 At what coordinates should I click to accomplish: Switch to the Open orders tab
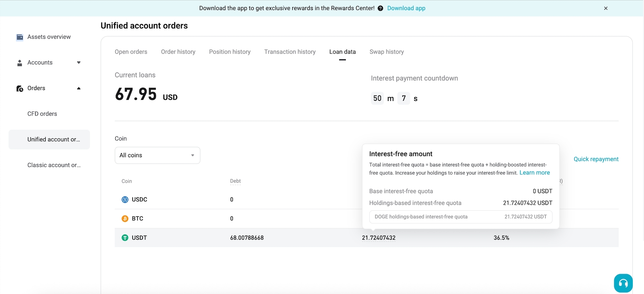131,52
